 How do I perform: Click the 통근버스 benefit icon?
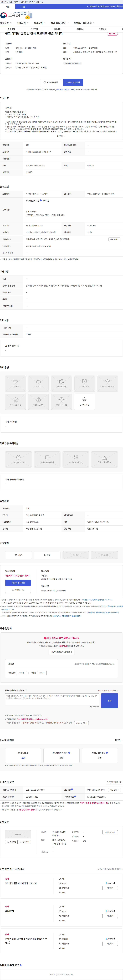[x=16, y=383]
